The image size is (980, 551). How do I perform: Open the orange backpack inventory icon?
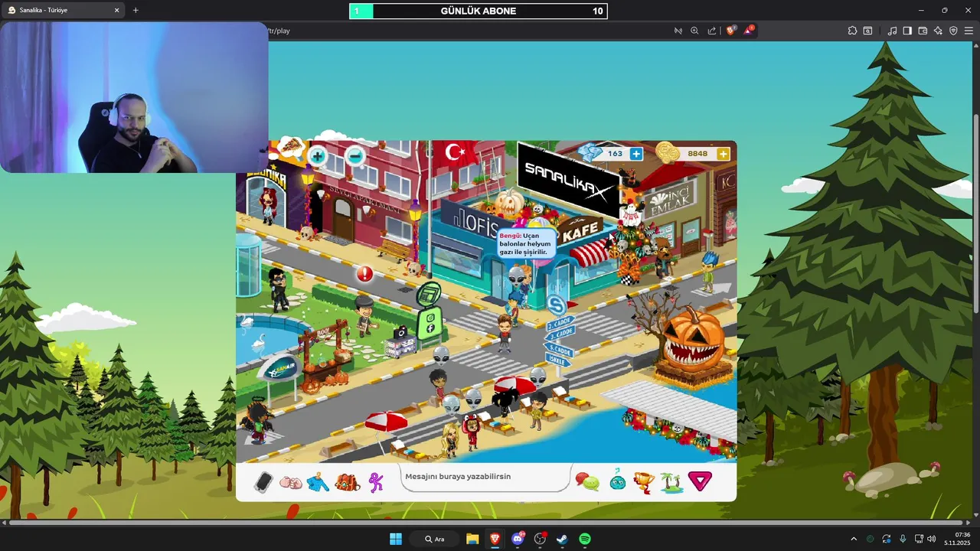pyautogui.click(x=347, y=483)
